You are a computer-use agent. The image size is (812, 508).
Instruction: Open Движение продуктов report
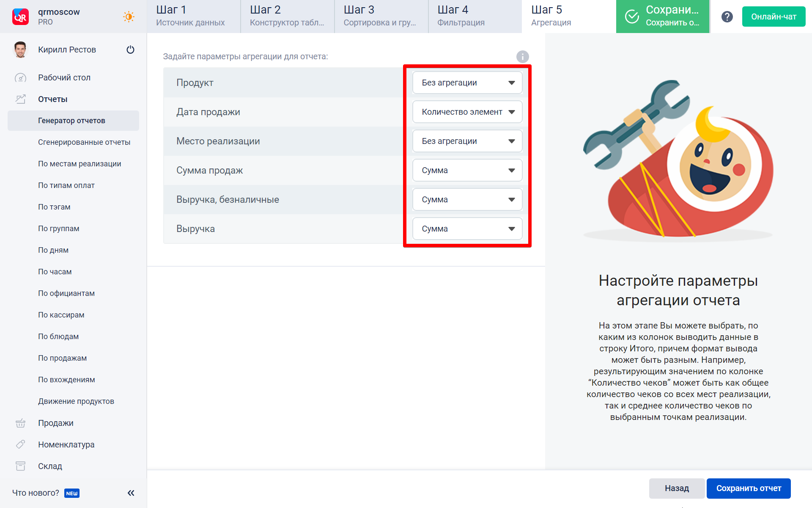(x=76, y=401)
